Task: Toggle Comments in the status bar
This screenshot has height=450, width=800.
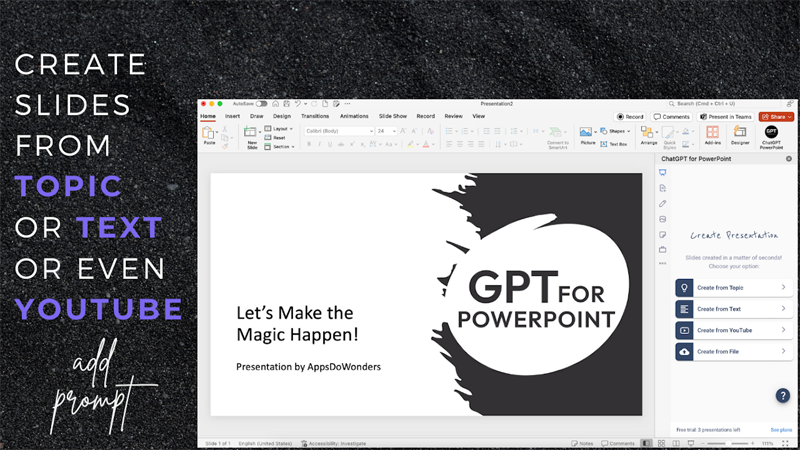Action: (x=617, y=443)
